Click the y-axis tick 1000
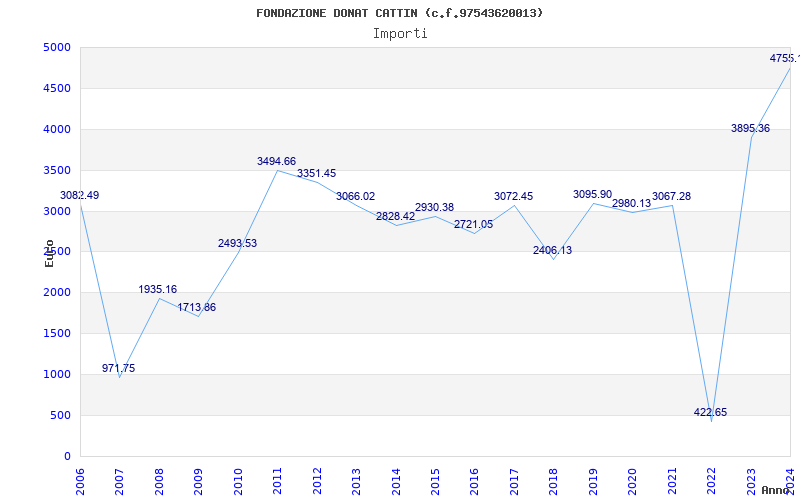This screenshot has width=800, height=500. 57,374
